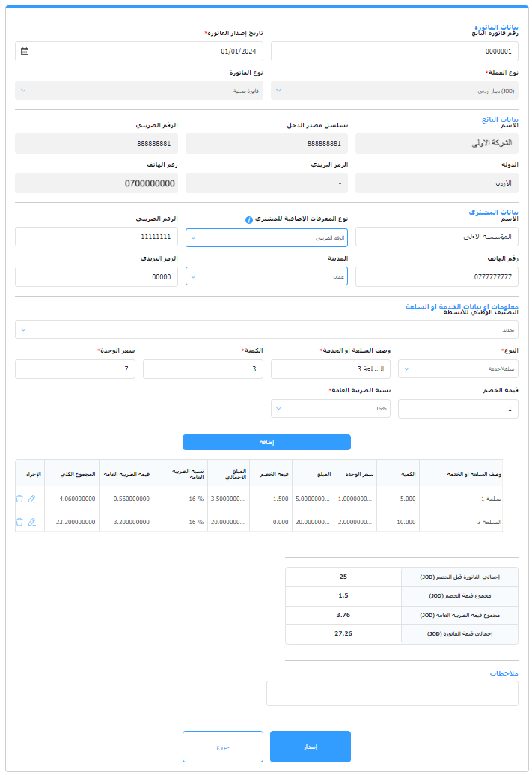This screenshot has width=532, height=775.
Task: Click the إصدار issue button
Action: (x=311, y=747)
